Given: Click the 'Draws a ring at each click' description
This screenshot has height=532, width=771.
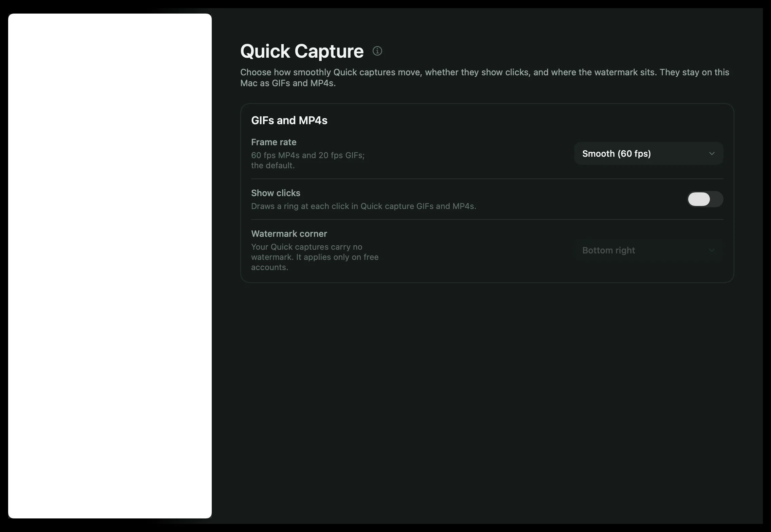Looking at the screenshot, I should tap(363, 206).
